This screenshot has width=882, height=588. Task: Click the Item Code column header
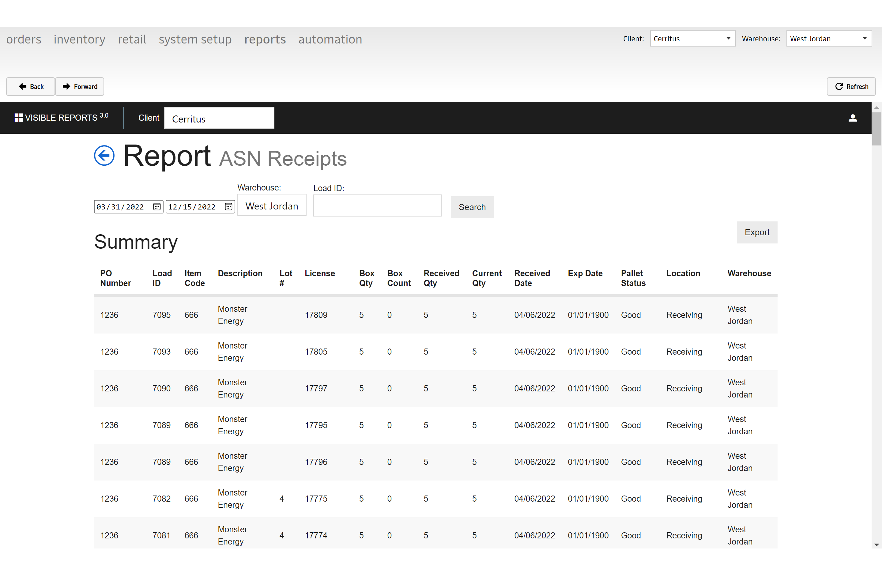(195, 278)
